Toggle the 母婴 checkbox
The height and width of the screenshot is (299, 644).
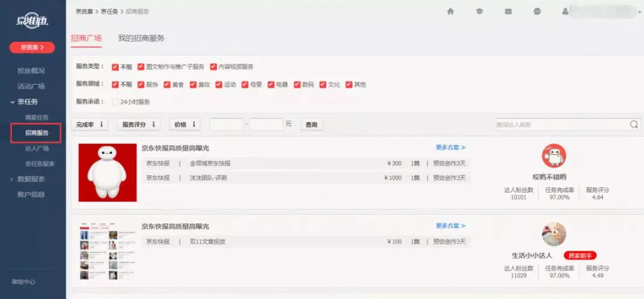coord(245,85)
